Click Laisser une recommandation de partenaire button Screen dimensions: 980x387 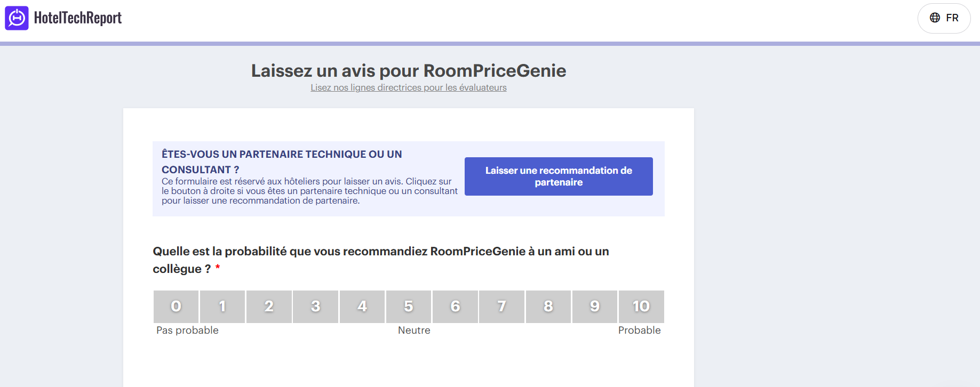[559, 176]
